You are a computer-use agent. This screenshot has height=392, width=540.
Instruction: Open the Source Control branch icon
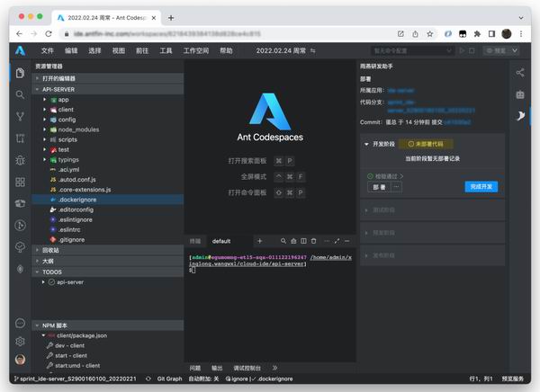click(20, 117)
